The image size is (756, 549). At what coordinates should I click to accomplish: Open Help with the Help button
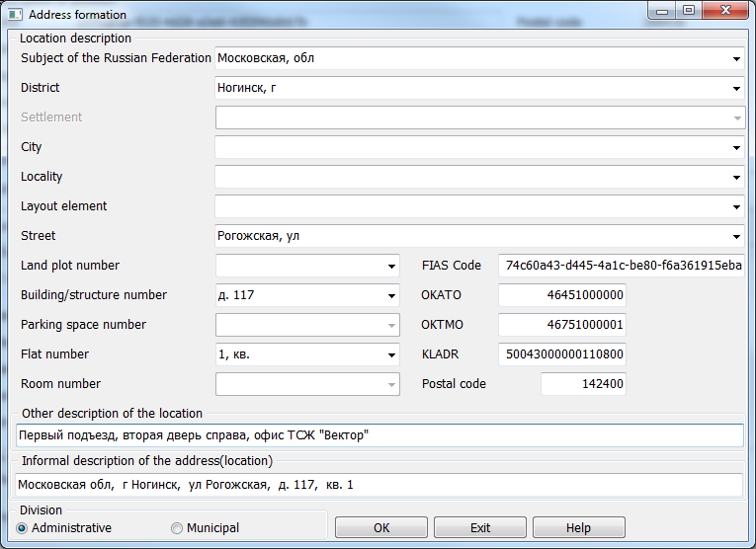click(578, 528)
